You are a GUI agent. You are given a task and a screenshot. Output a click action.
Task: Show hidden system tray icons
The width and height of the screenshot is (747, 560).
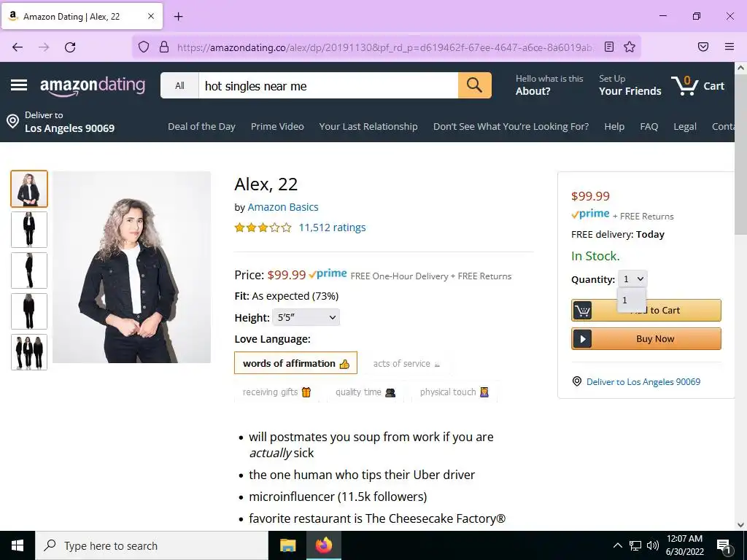(617, 545)
